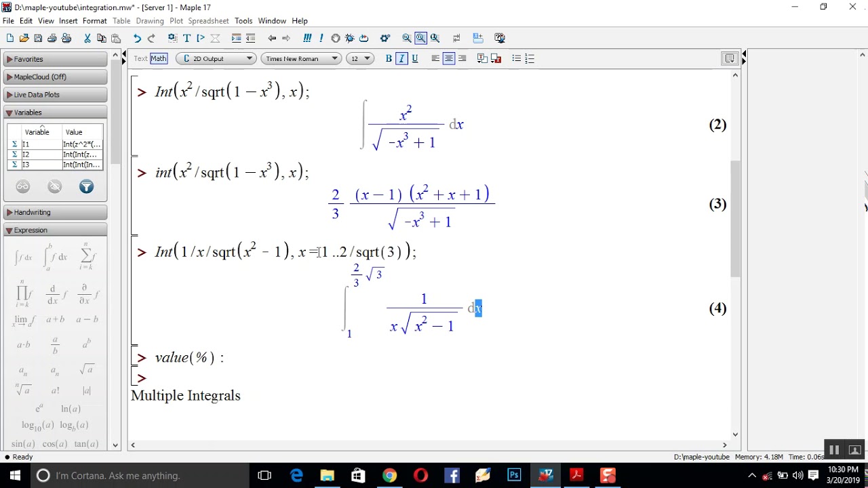868x488 pixels.
Task: Expand the Favorites palette
Action: point(55,60)
